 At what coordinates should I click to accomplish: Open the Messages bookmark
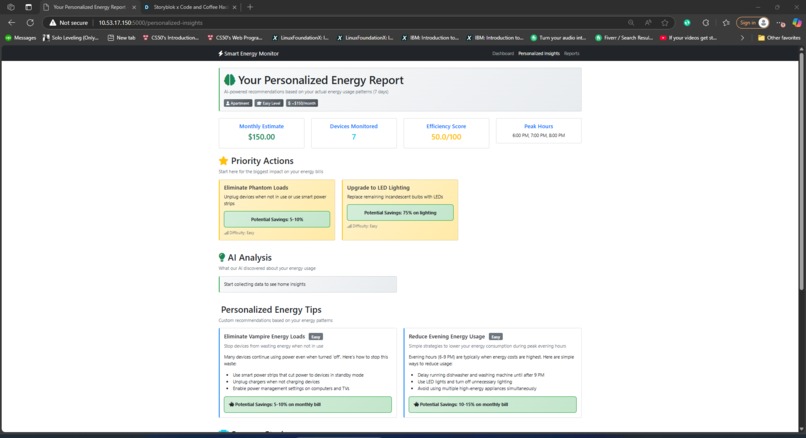pos(21,38)
